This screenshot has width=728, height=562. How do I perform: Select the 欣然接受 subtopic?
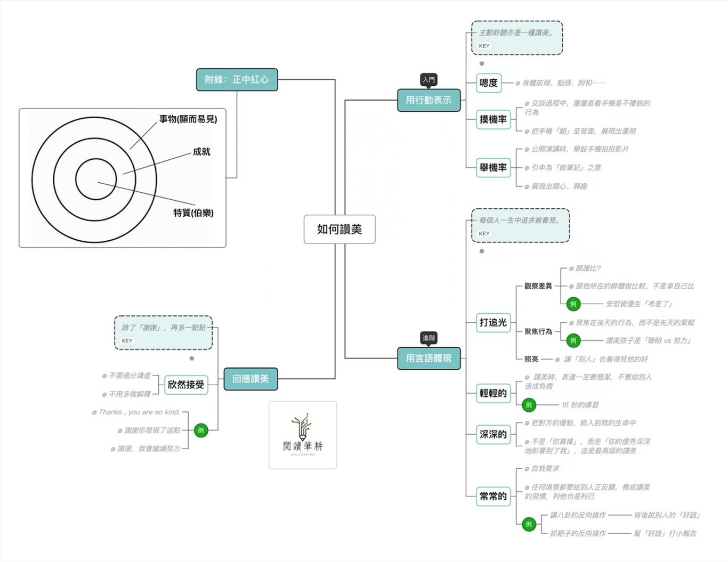click(x=186, y=384)
